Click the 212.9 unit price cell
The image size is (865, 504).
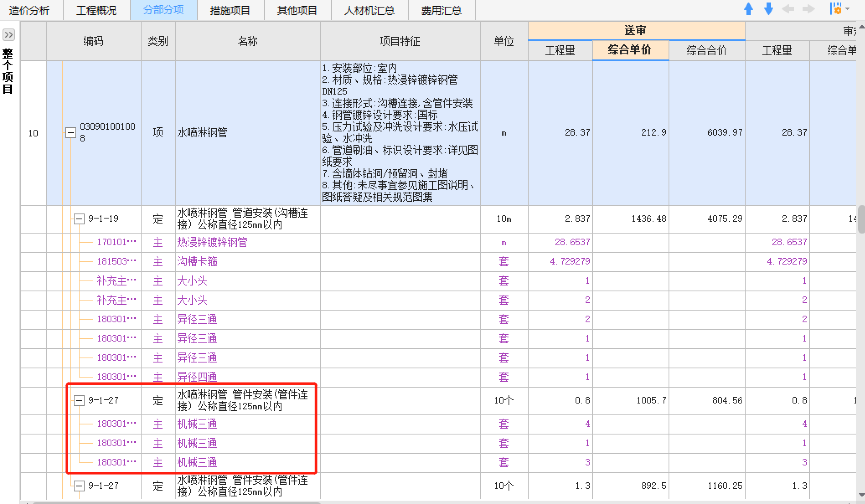(x=630, y=133)
